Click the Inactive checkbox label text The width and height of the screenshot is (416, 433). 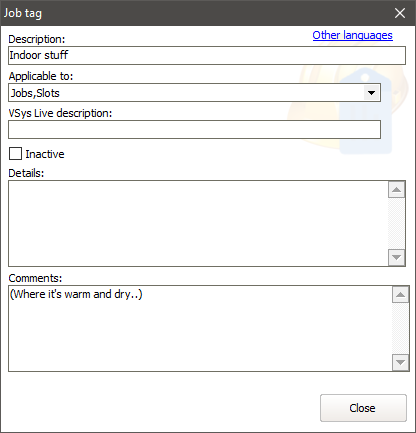pyautogui.click(x=45, y=154)
